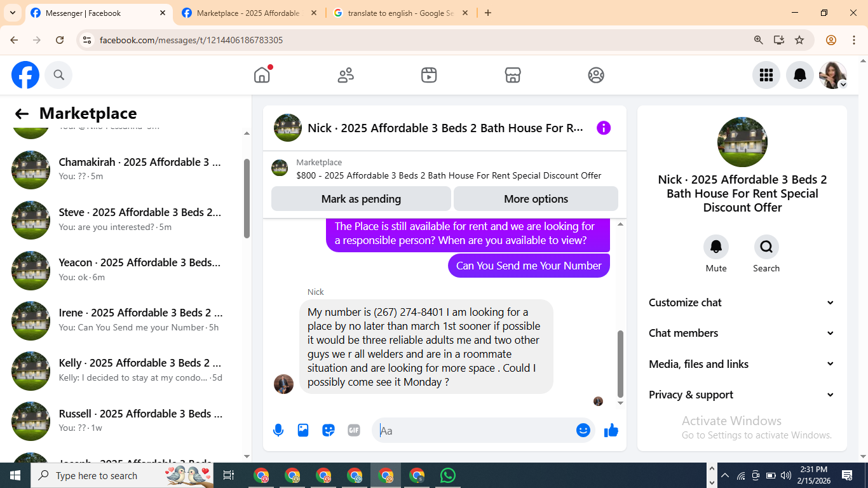The width and height of the screenshot is (868, 488).
Task: Expand the Chat members section
Action: click(742, 333)
